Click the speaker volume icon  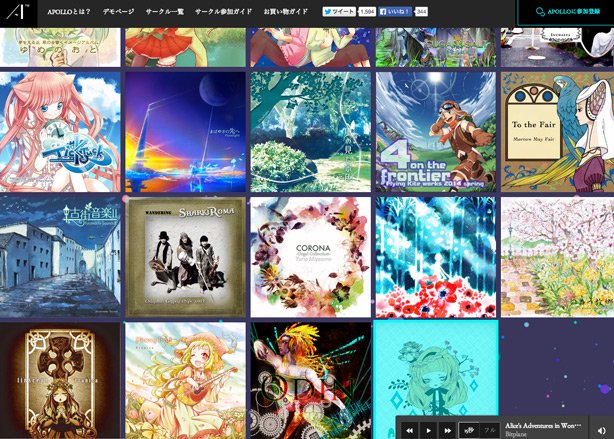(x=602, y=430)
